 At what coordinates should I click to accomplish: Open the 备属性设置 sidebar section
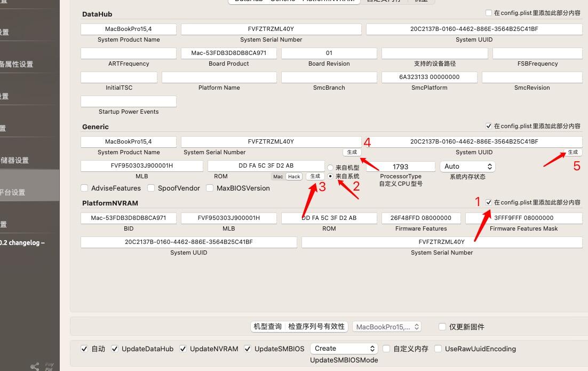pos(30,58)
